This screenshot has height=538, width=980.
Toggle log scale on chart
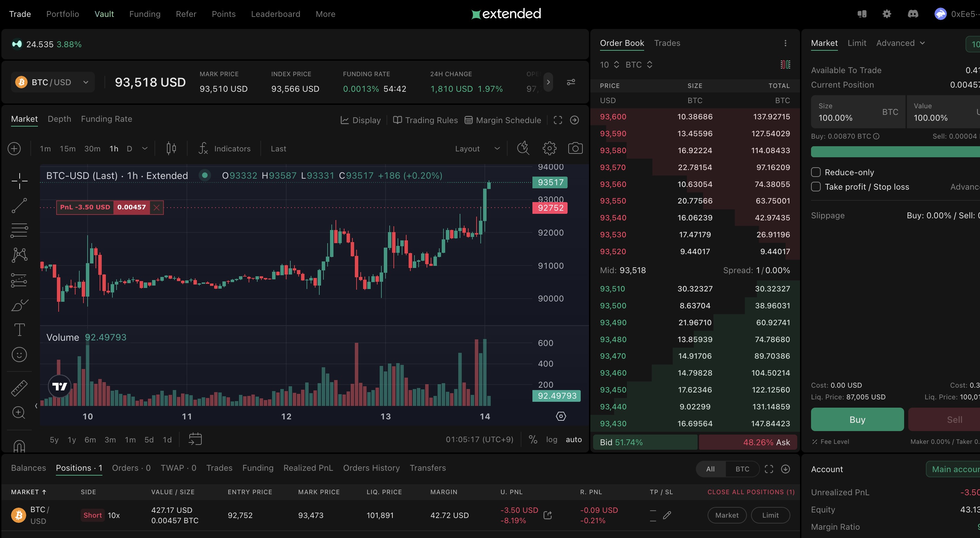[x=551, y=439]
